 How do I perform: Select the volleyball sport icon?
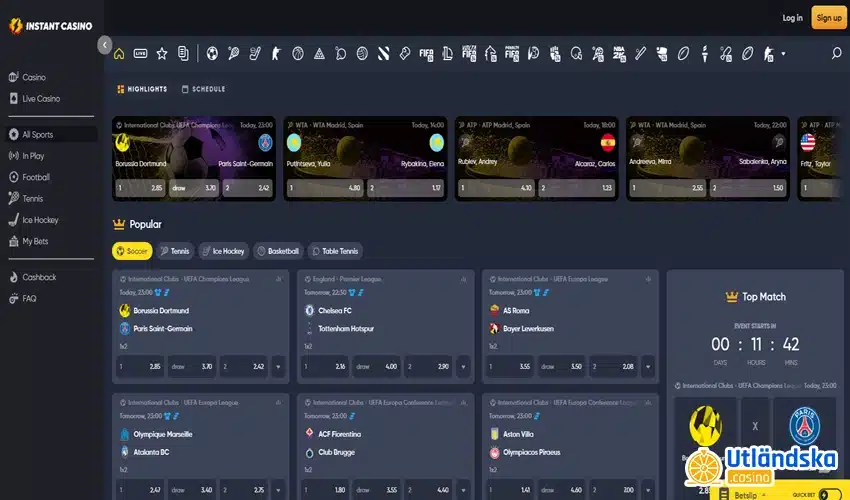tap(362, 54)
